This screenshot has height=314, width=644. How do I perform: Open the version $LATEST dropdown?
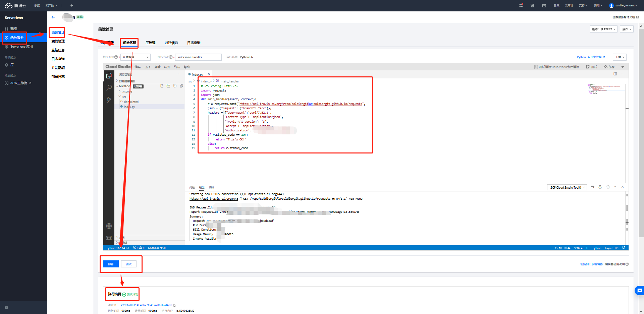[x=603, y=29]
